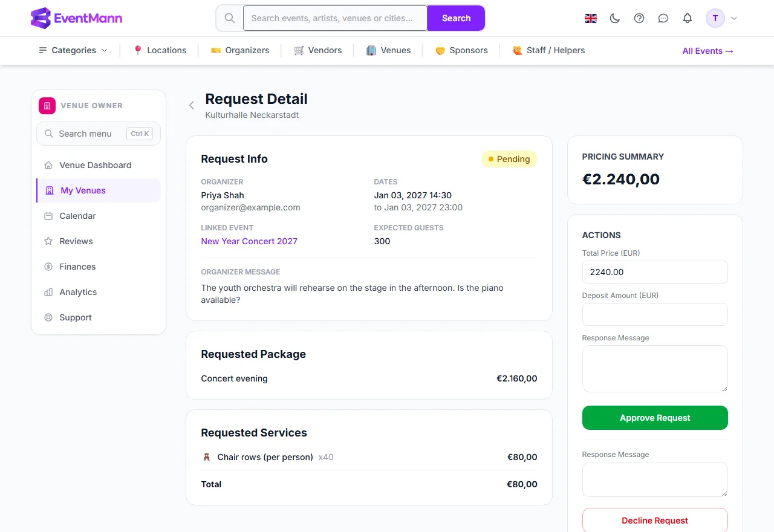Click the EventMann logo
The width and height of the screenshot is (774, 532).
[76, 18]
